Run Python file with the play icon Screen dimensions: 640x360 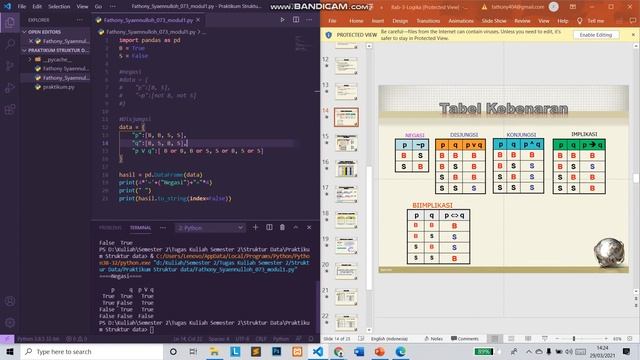(282, 20)
